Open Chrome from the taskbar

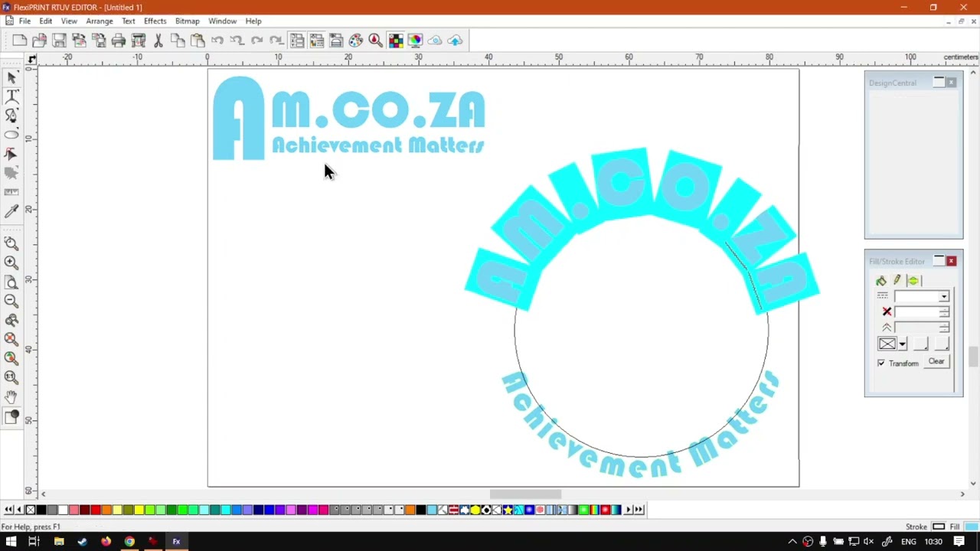(x=129, y=542)
